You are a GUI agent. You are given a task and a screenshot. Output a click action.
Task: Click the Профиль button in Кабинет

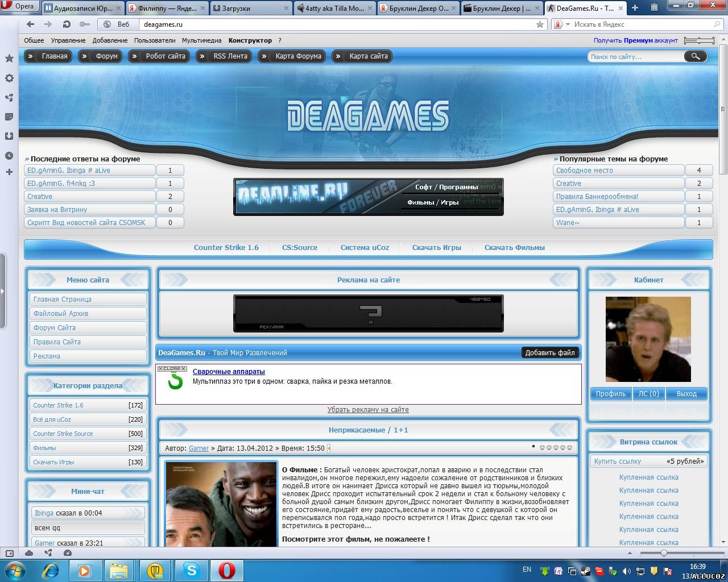[x=610, y=393]
